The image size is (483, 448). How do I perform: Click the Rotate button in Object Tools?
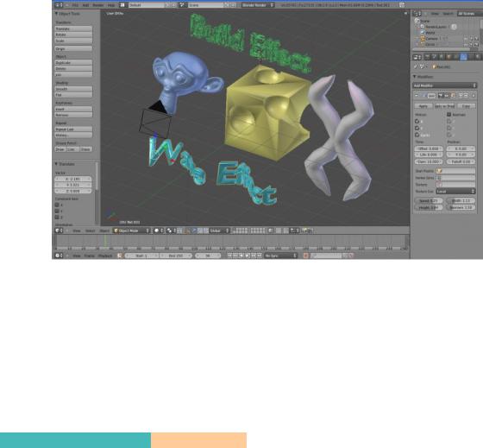pos(73,35)
